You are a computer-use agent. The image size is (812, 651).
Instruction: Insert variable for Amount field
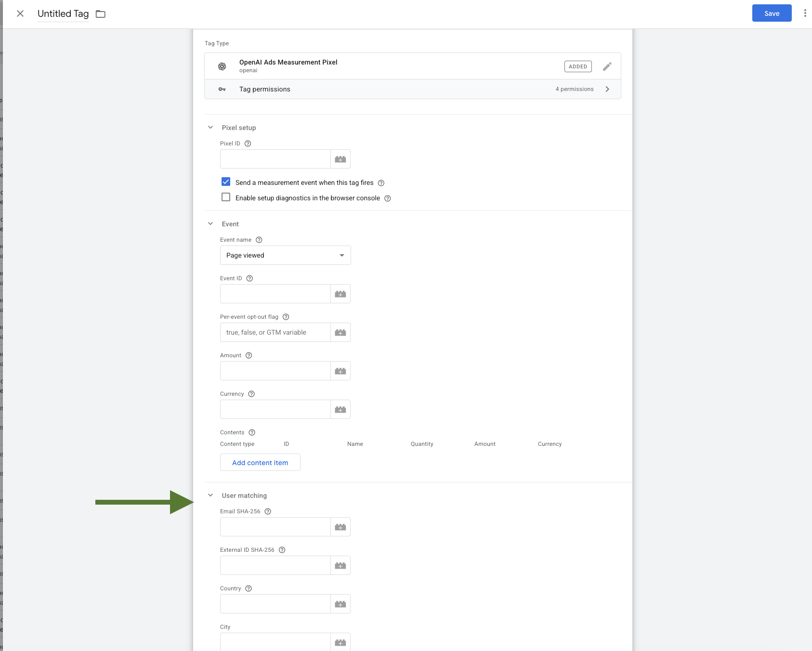pos(341,371)
